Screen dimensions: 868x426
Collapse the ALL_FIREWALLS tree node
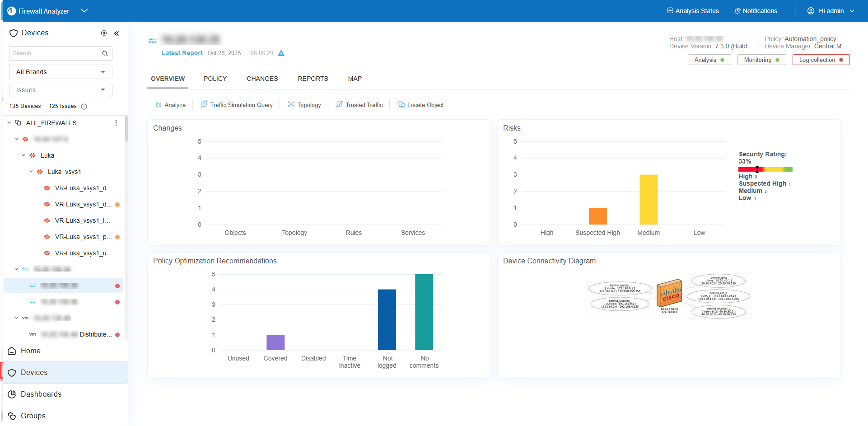[9, 123]
